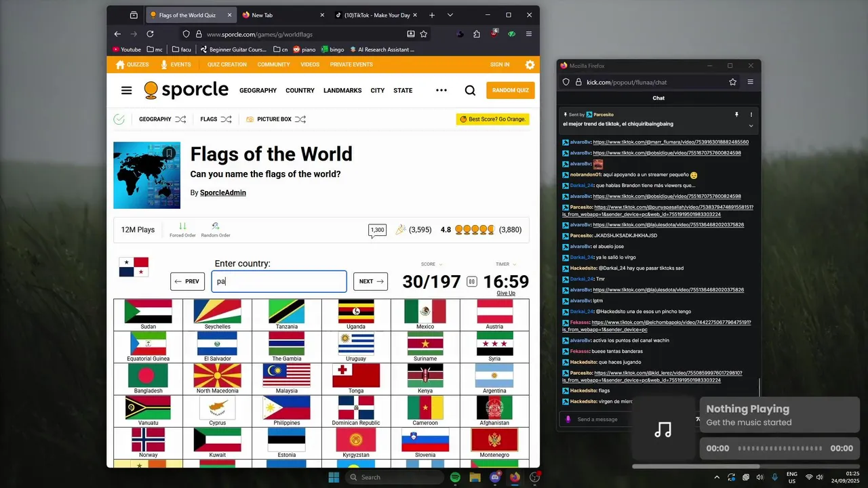Image resolution: width=868 pixels, height=488 pixels.
Task: Click the bookmark icon on the quiz thumbnail
Action: (x=169, y=153)
